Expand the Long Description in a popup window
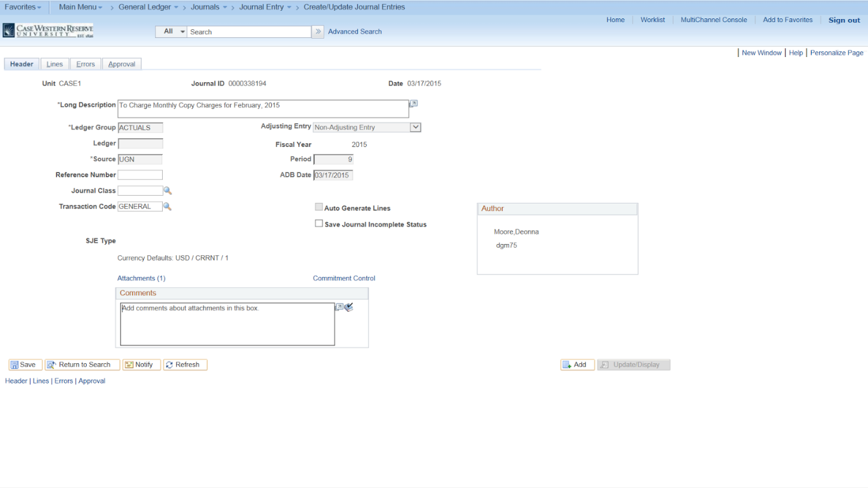The height and width of the screenshot is (488, 868). pyautogui.click(x=412, y=102)
